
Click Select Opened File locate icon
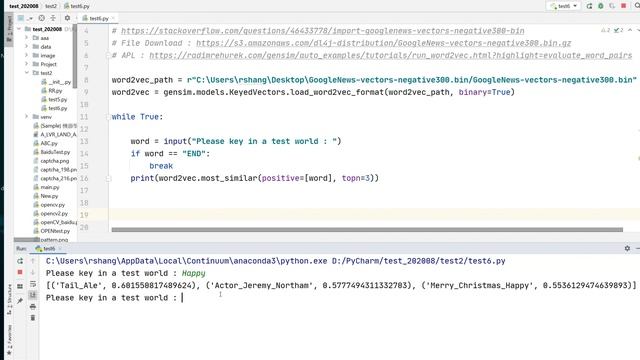(x=42, y=18)
